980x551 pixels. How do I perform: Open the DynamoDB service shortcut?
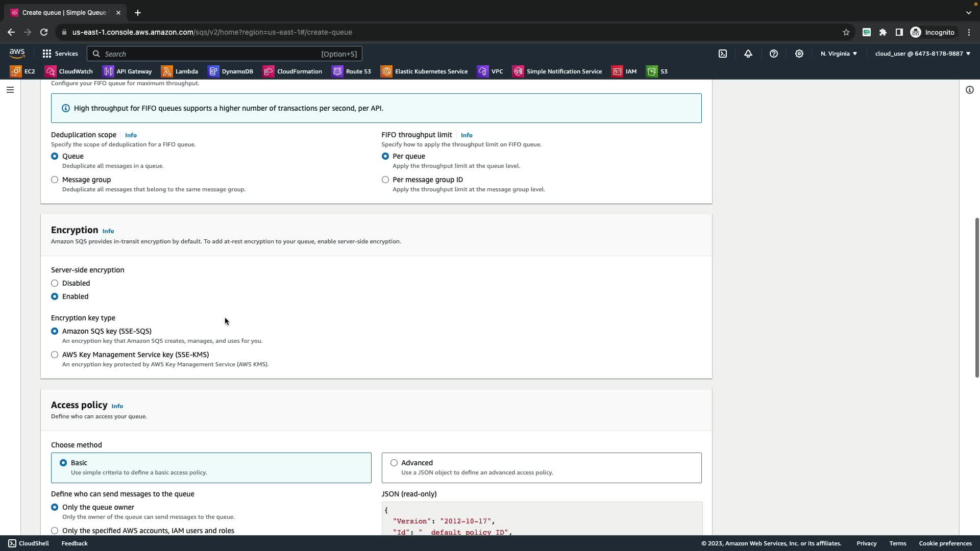coord(231,71)
